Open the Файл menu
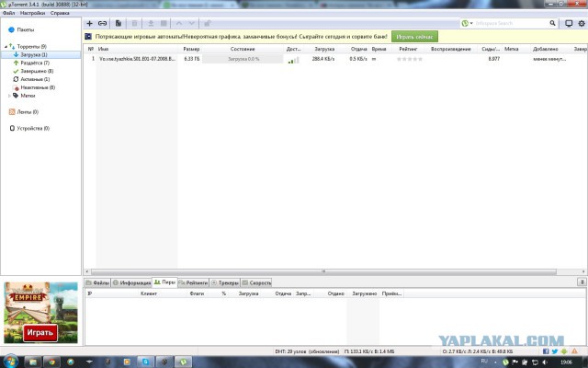 coord(8,14)
